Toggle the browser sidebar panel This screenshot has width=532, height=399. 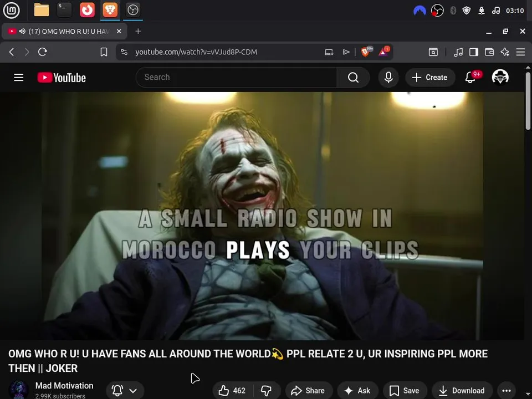point(474,52)
